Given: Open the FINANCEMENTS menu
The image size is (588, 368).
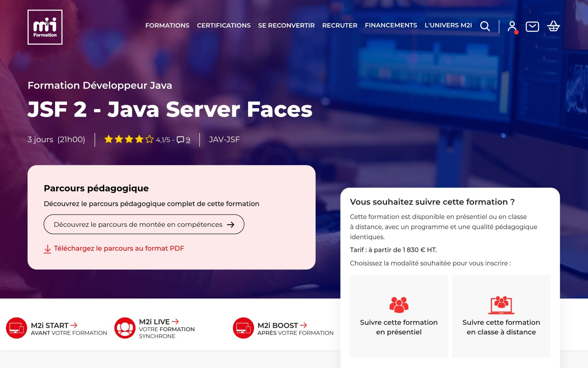Looking at the screenshot, I should tap(391, 25).
